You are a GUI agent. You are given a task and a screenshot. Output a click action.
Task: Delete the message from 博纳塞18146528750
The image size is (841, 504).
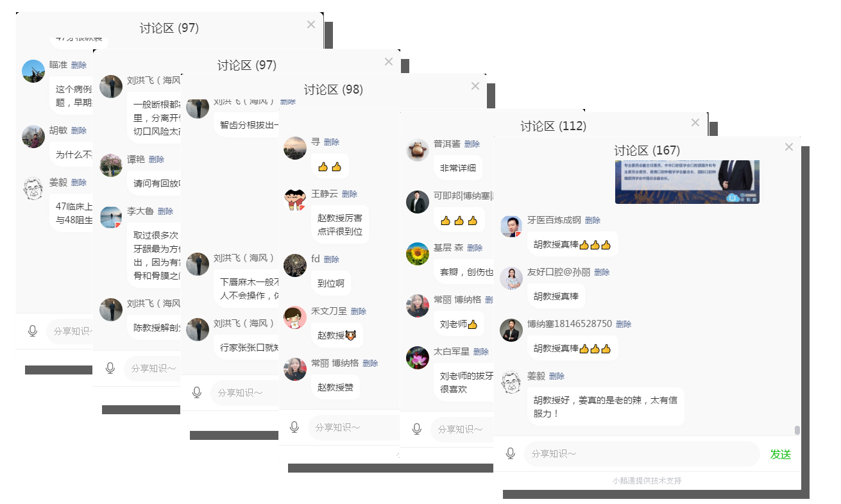(624, 324)
